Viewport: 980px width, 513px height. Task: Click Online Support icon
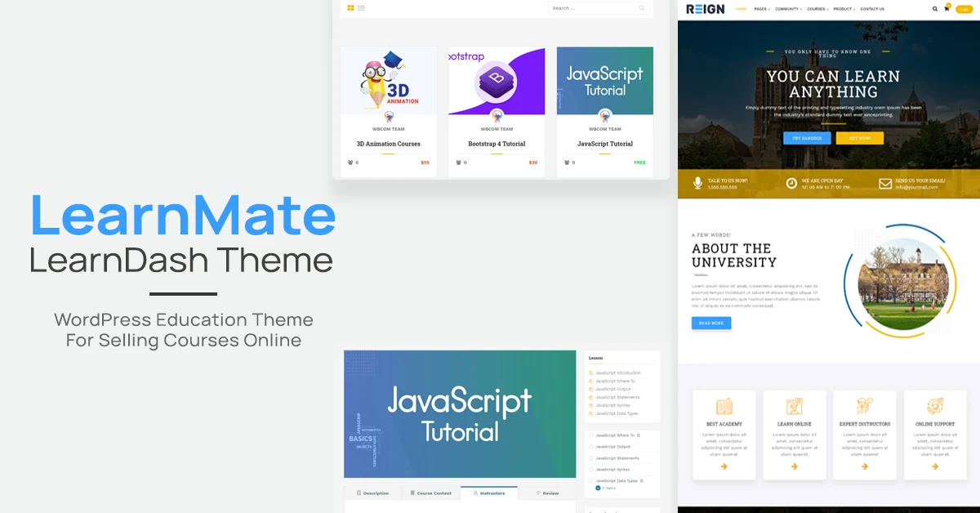coord(935,406)
